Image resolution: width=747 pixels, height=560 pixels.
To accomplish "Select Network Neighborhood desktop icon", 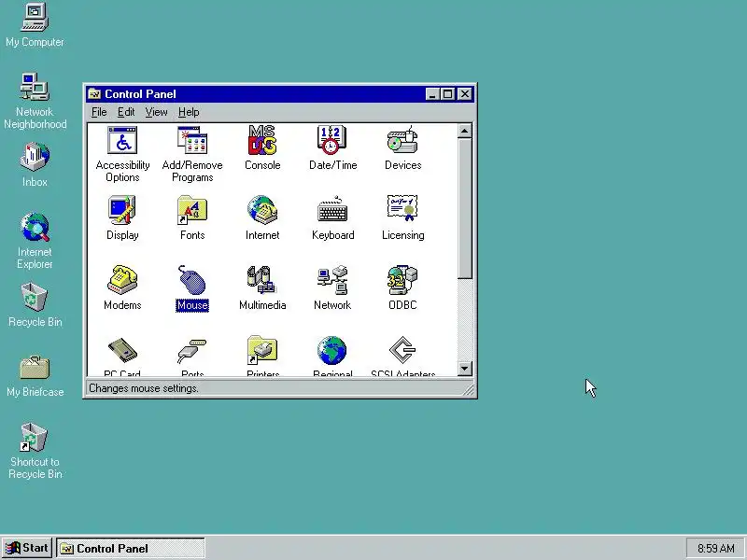I will tap(35, 87).
